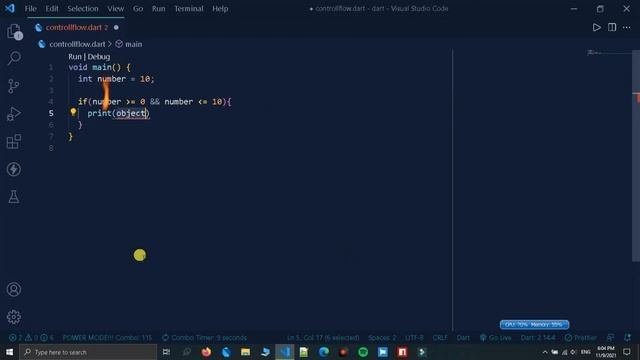The image size is (640, 360).
Task: Open the lightning bolt activity bar view
Action: click(x=14, y=169)
